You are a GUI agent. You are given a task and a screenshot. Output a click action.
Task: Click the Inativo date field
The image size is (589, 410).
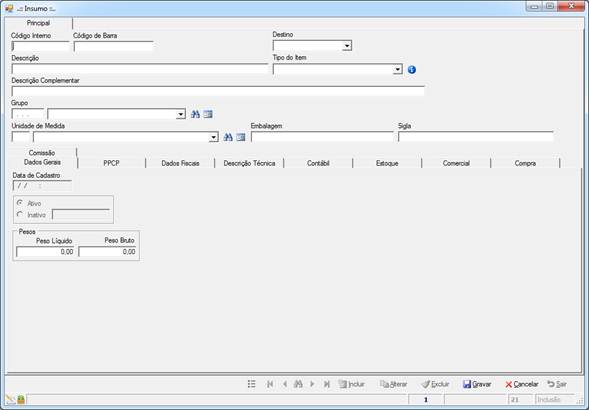81,215
